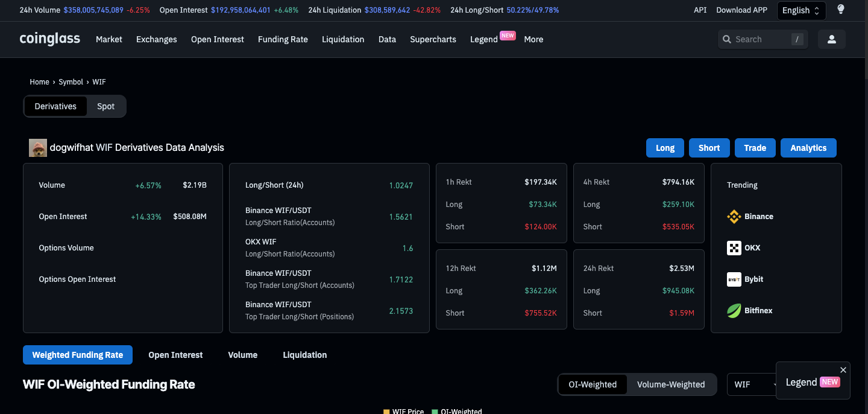
Task: Click the Open Interest value $192,958,064,401
Action: [241, 10]
